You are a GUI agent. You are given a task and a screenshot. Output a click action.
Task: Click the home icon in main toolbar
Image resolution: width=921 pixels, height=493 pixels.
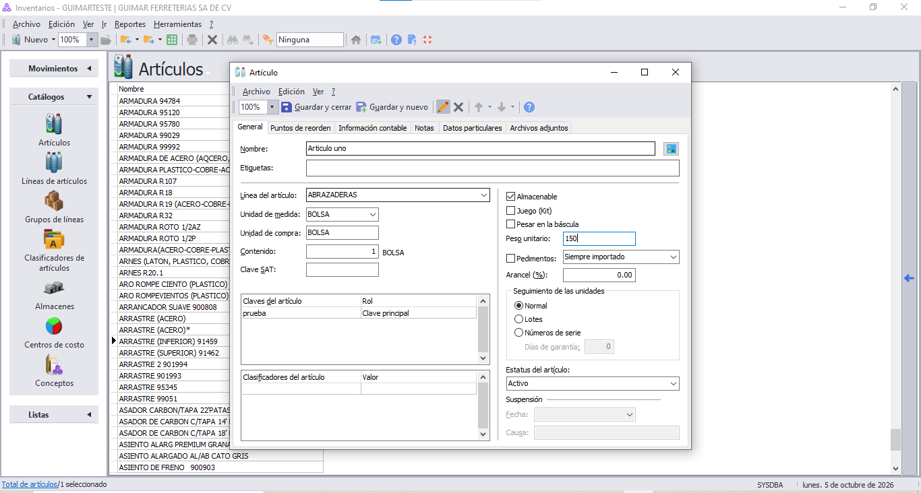(x=356, y=40)
